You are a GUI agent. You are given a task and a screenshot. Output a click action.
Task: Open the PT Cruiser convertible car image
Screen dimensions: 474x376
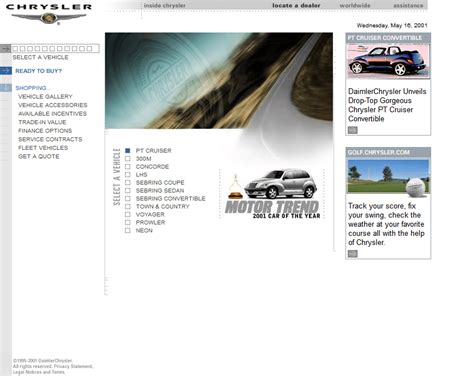coord(388,61)
